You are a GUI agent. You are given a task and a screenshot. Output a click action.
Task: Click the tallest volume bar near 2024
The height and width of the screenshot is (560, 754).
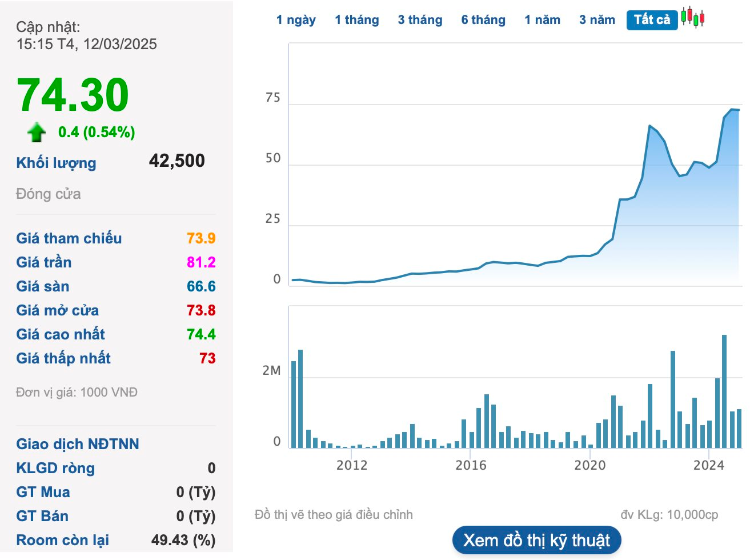pos(724,391)
